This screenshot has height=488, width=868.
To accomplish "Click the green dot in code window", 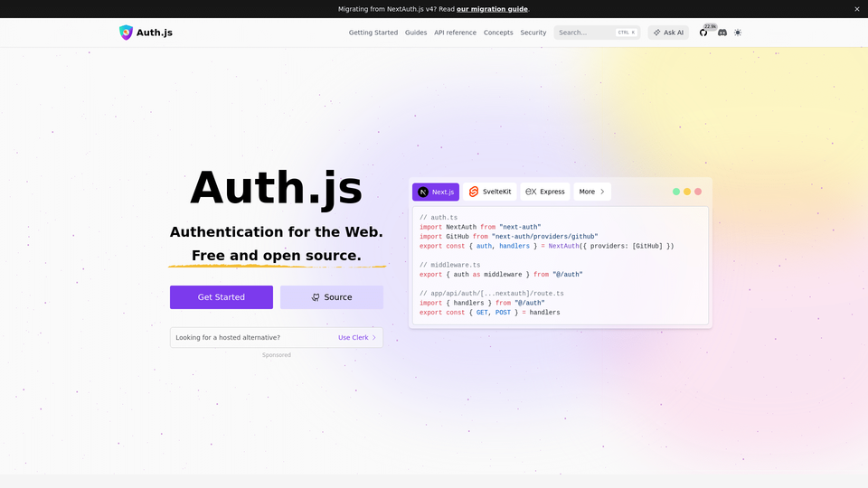I will coord(676,192).
